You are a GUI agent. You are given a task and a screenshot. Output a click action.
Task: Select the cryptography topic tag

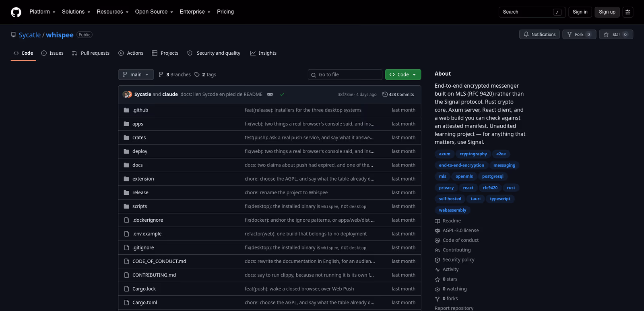point(473,154)
